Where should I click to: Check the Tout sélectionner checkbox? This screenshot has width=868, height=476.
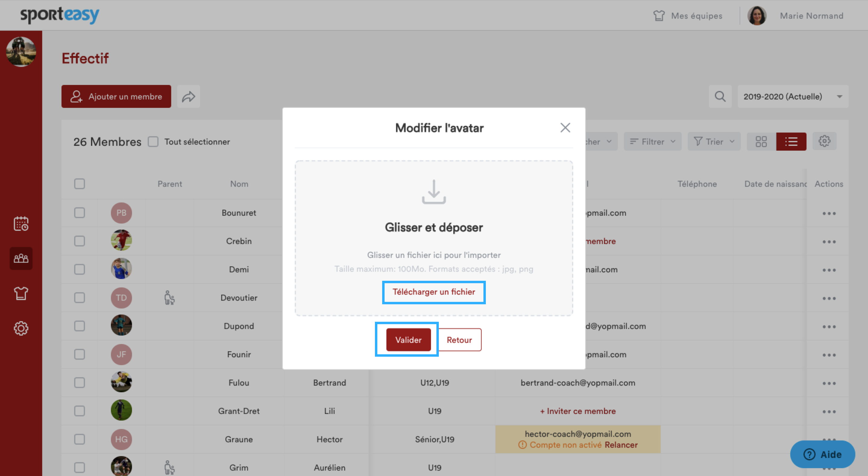tap(153, 142)
